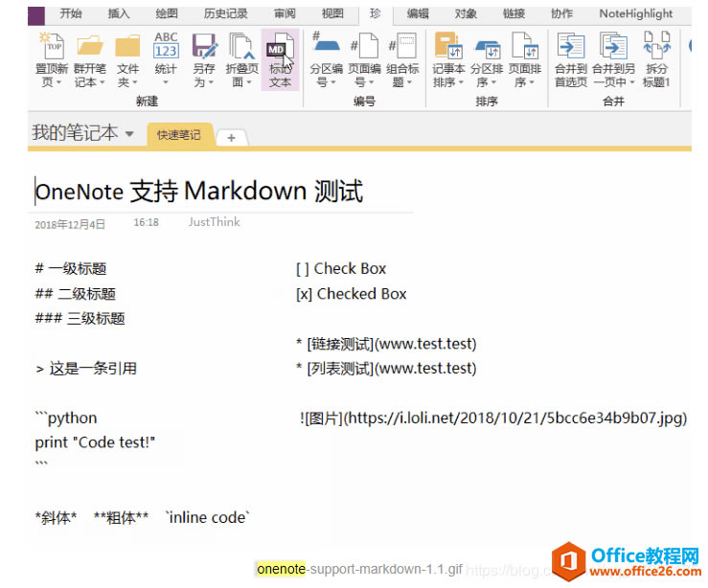Switch to the 历史记录 tab
708x588 pixels.
[225, 13]
